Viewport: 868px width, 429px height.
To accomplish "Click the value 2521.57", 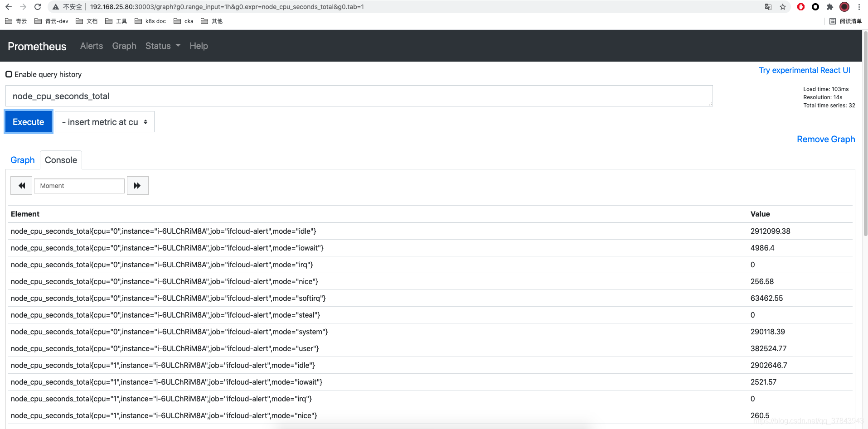I will coord(763,382).
